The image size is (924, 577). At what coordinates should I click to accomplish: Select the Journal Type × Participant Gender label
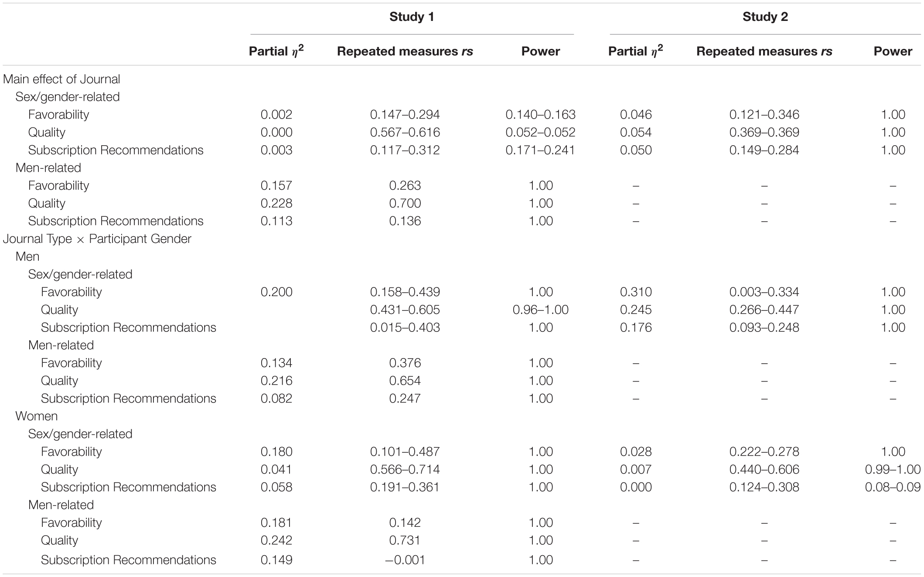click(x=97, y=239)
